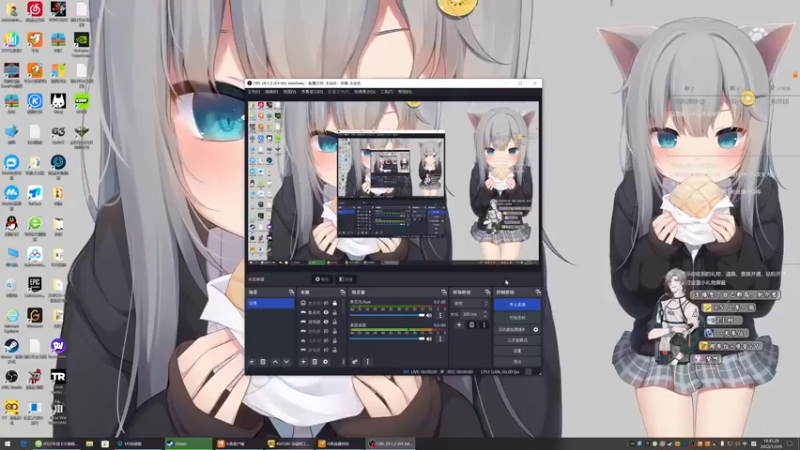
Task: Open the OBS Studio desktop shortcut
Action: (11, 379)
